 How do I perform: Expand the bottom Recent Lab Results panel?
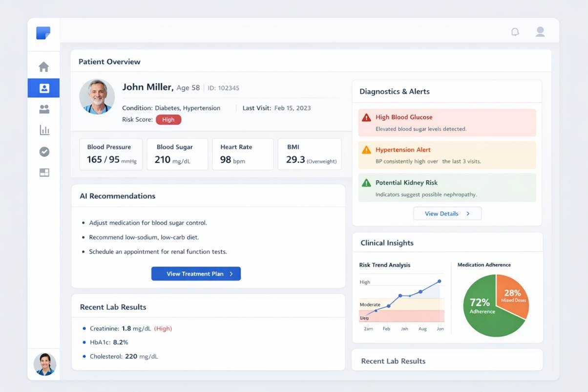pos(447,361)
